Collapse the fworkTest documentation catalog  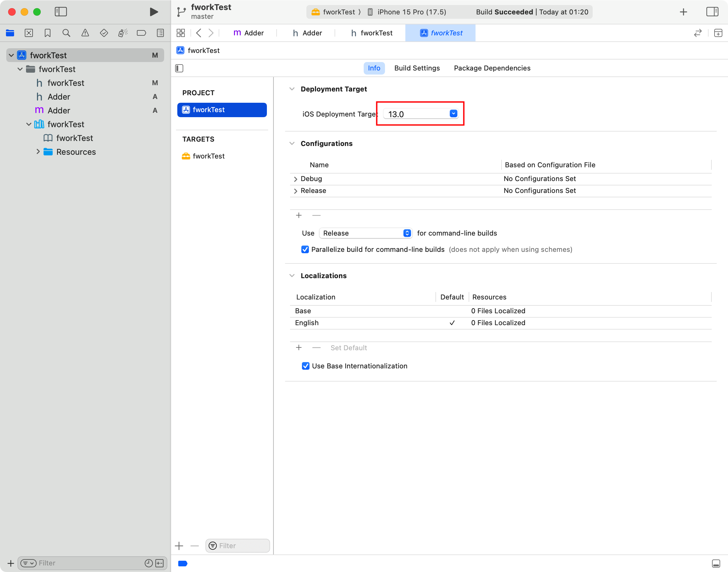(x=29, y=124)
